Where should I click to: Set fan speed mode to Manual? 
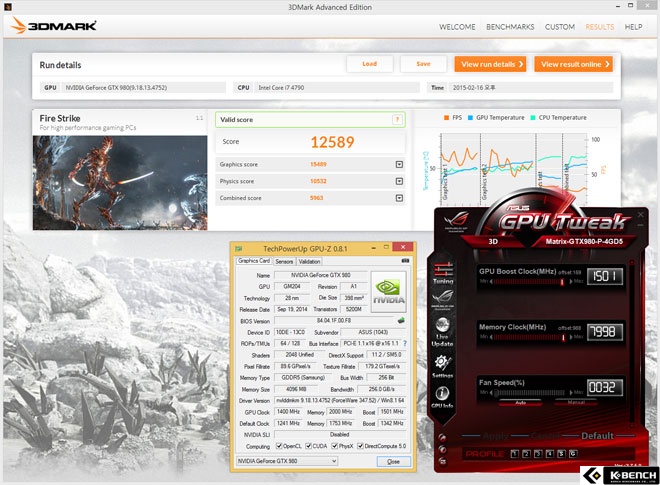[576, 403]
